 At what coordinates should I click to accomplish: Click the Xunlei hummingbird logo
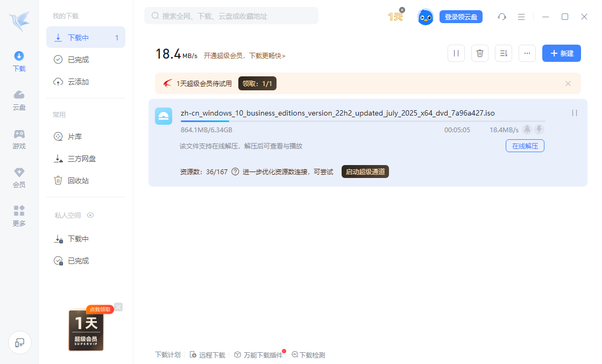point(19,21)
